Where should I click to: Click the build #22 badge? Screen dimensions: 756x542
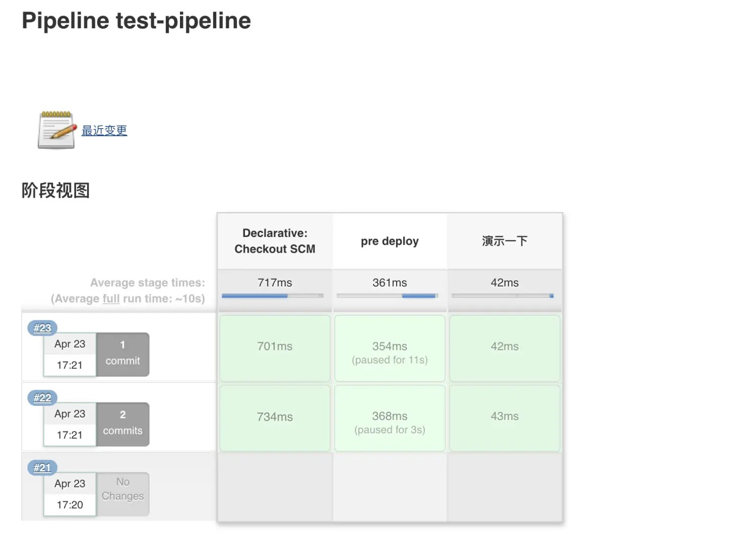tap(41, 398)
